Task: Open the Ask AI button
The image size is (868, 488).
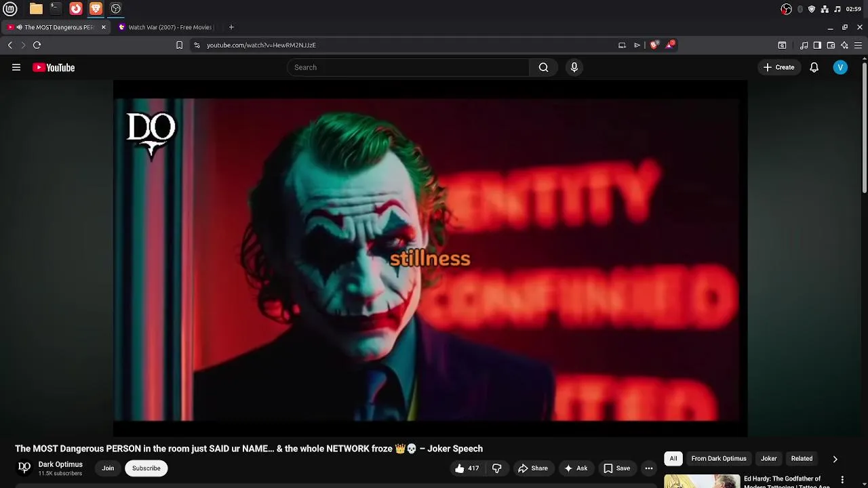Action: pyautogui.click(x=576, y=468)
